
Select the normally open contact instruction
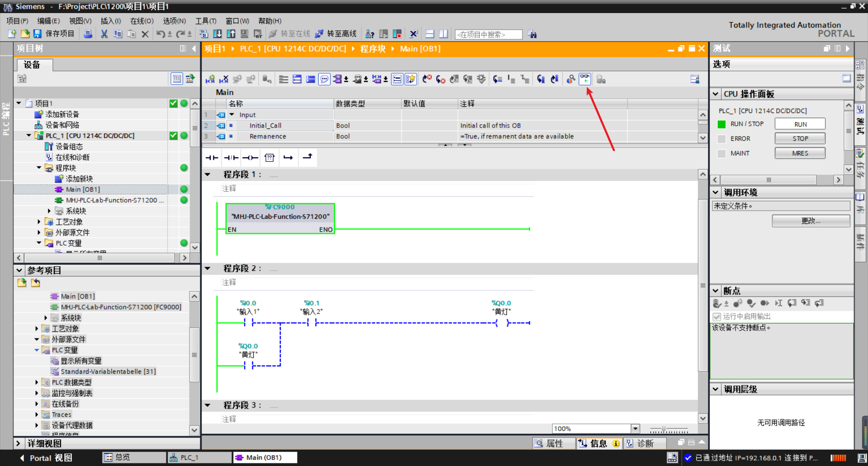(211, 157)
